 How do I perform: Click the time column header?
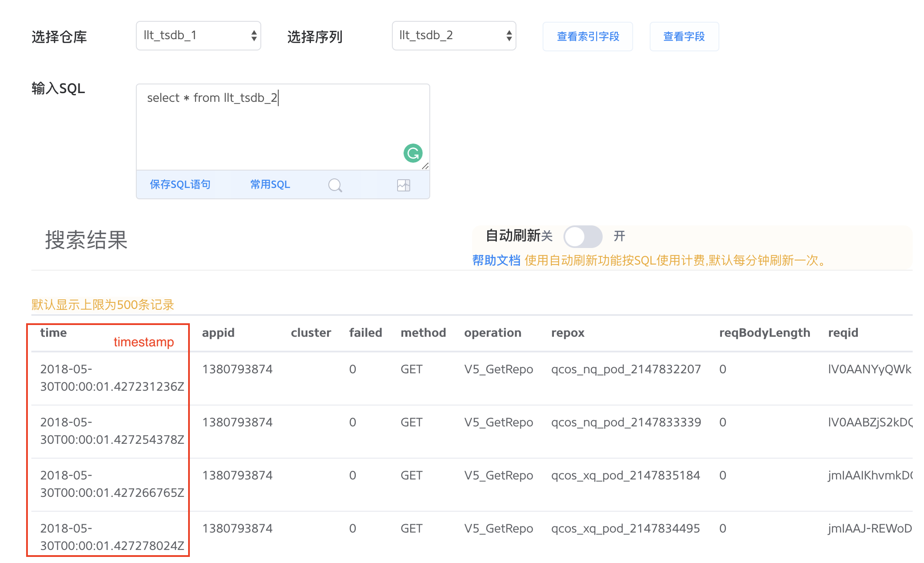[x=54, y=333]
